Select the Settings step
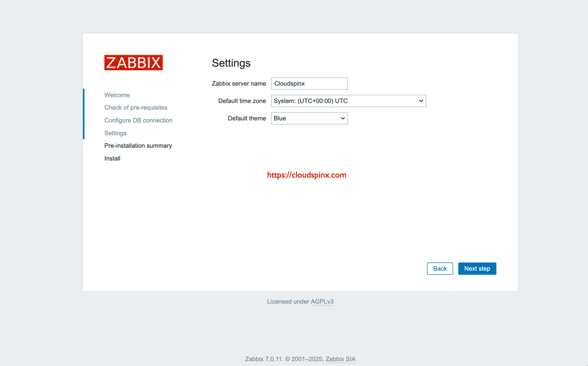 [x=115, y=133]
